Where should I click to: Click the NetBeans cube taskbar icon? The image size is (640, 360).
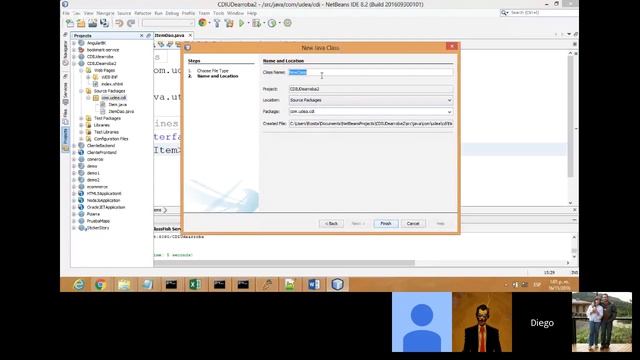(x=337, y=284)
